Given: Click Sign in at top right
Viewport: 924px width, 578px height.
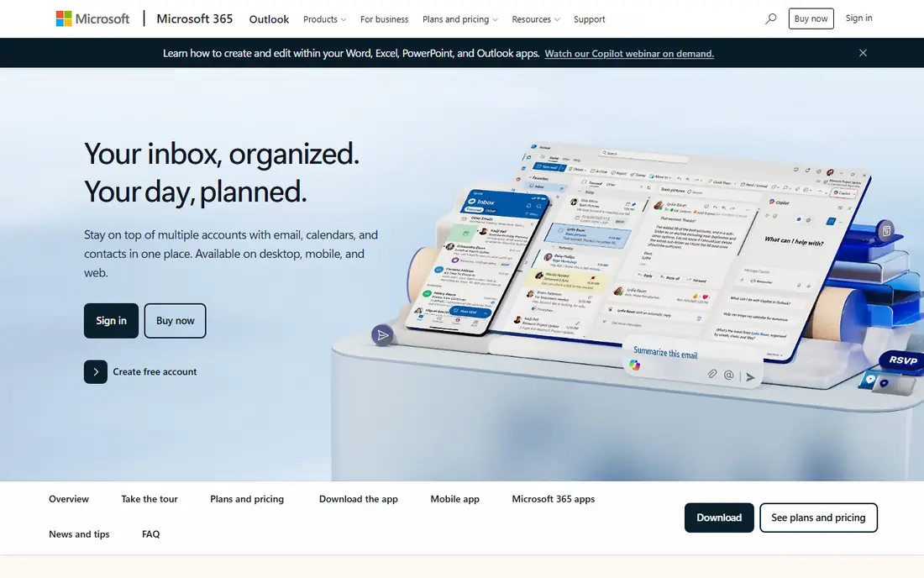Looking at the screenshot, I should coord(858,18).
